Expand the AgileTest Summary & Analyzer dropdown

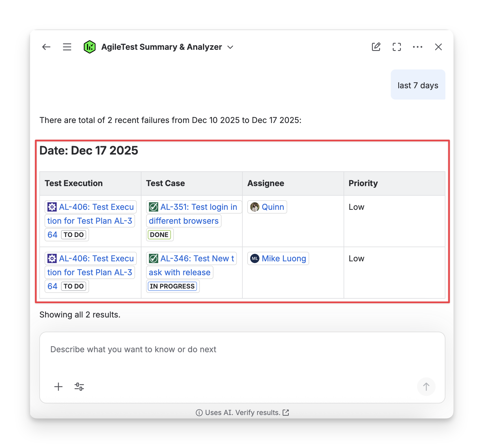click(x=230, y=47)
